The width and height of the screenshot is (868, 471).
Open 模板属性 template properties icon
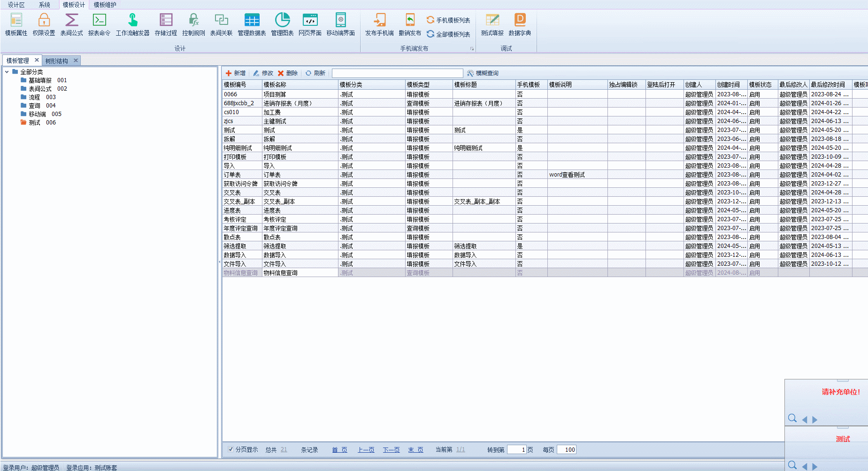pyautogui.click(x=16, y=24)
